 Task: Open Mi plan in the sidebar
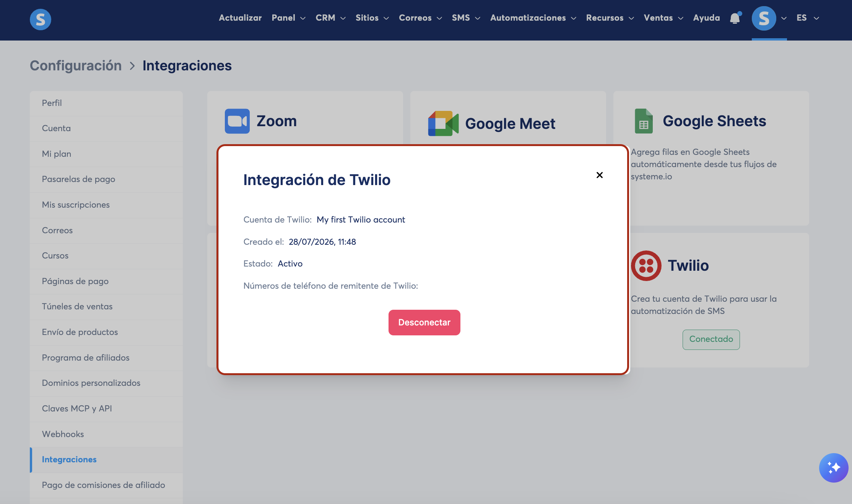[106, 154]
